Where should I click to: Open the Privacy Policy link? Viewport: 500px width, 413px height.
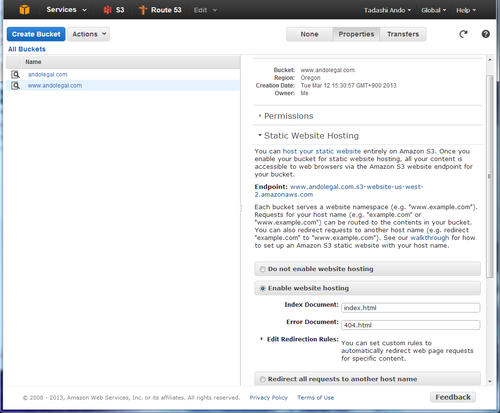tap(269, 398)
